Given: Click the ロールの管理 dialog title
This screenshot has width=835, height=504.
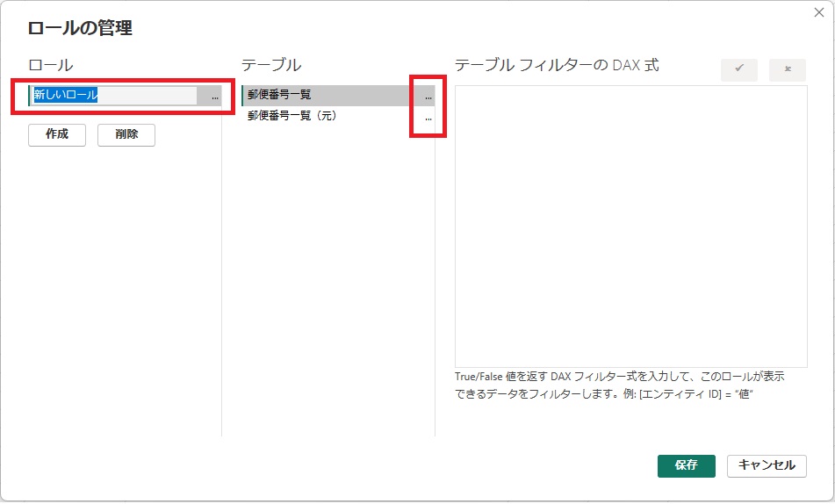Looking at the screenshot, I should tap(80, 28).
